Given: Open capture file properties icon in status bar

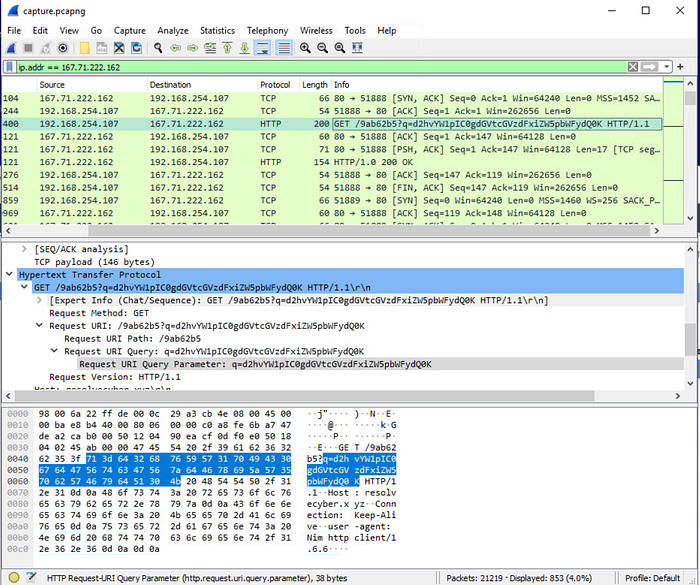Looking at the screenshot, I should tap(31, 577).
